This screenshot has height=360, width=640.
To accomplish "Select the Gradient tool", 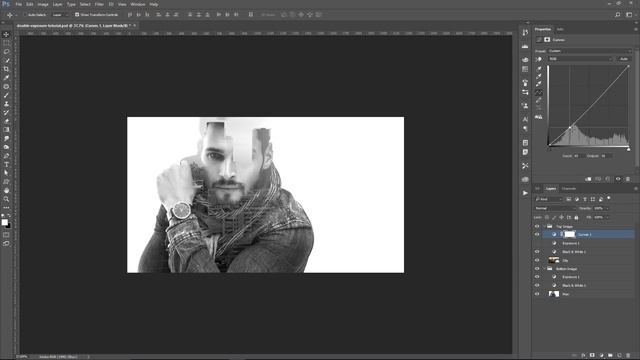I will click(x=6, y=130).
